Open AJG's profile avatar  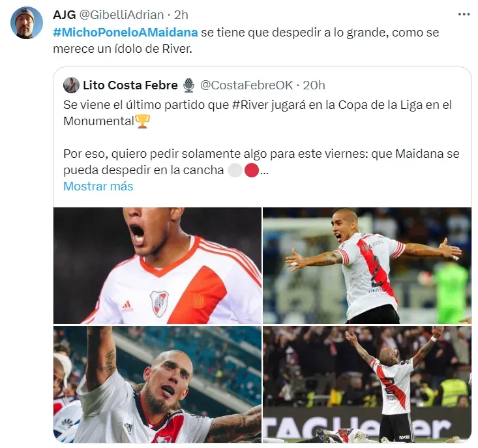27,23
